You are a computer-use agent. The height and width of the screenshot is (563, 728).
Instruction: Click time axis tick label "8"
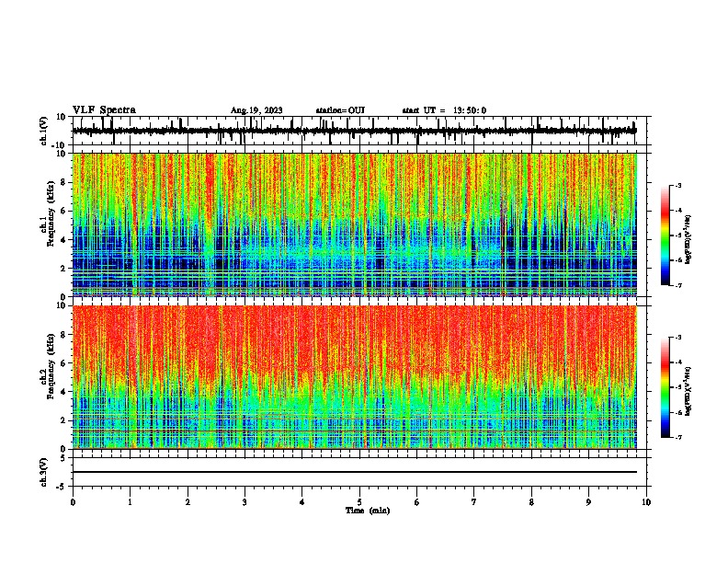pos(531,502)
